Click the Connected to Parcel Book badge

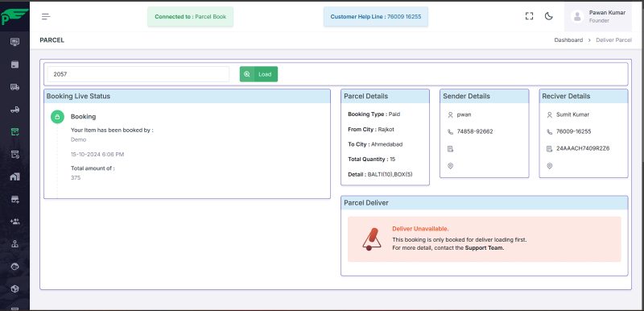tap(191, 17)
